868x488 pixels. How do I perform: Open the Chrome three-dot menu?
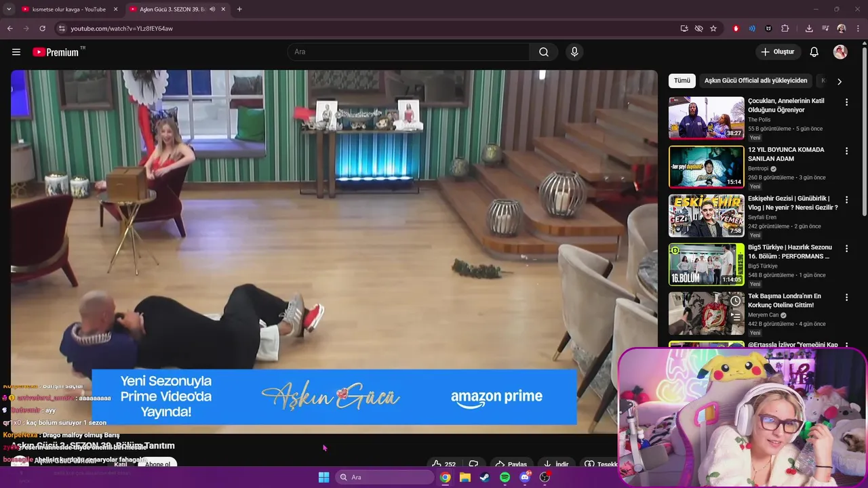859,28
